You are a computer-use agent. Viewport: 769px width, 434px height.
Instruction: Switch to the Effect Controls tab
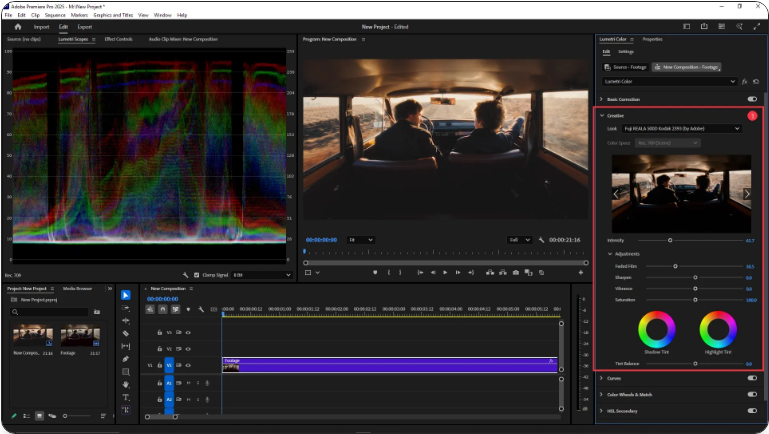(118, 39)
